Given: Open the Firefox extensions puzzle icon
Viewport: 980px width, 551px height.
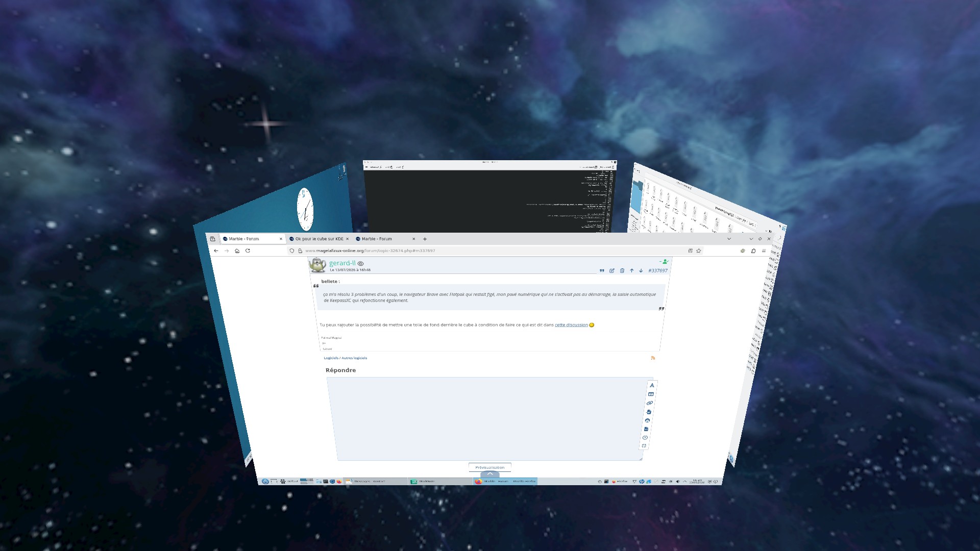Looking at the screenshot, I should coord(753,251).
